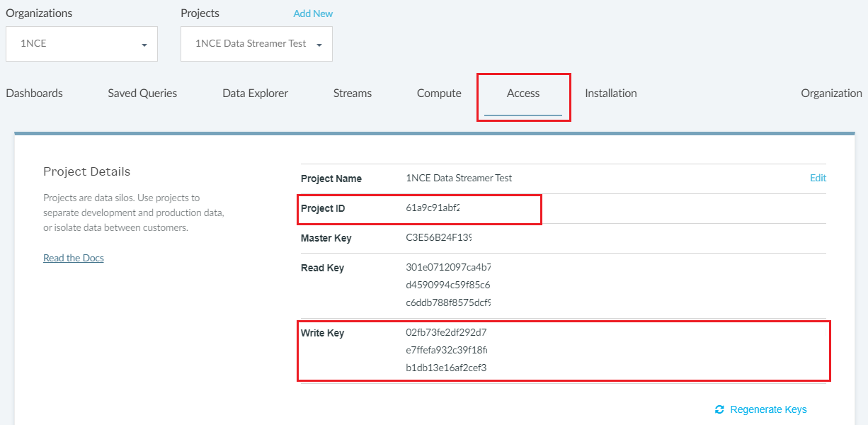
Task: Open the Read the Docs link
Action: click(74, 258)
